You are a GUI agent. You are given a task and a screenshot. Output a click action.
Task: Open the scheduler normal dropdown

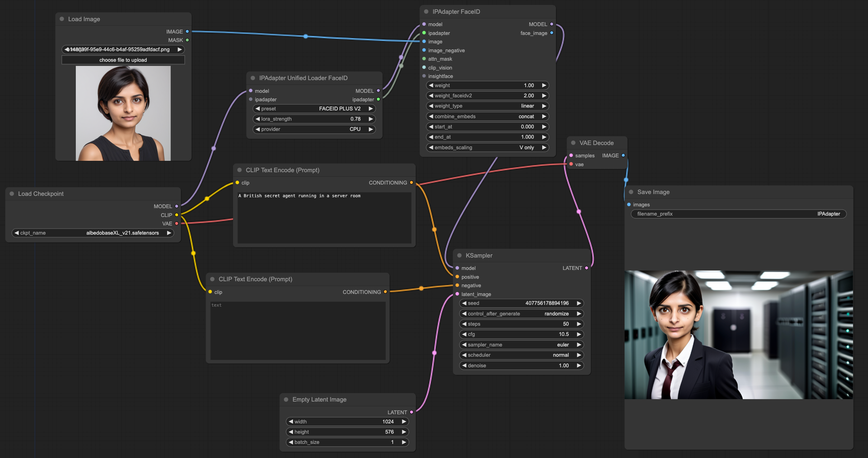pyautogui.click(x=521, y=355)
